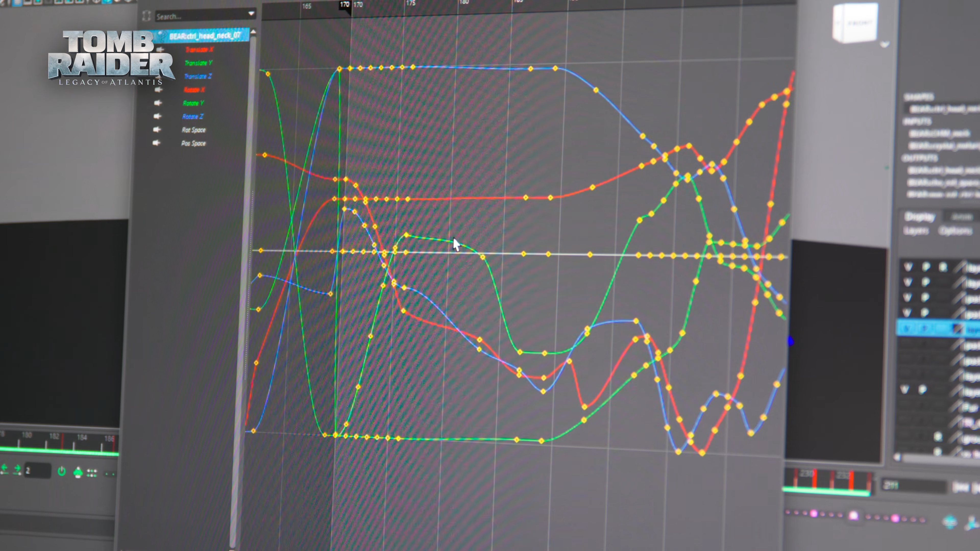Viewport: 980px width, 551px height.
Task: Click the mute icon beside Rotate Y channel
Action: click(x=157, y=103)
